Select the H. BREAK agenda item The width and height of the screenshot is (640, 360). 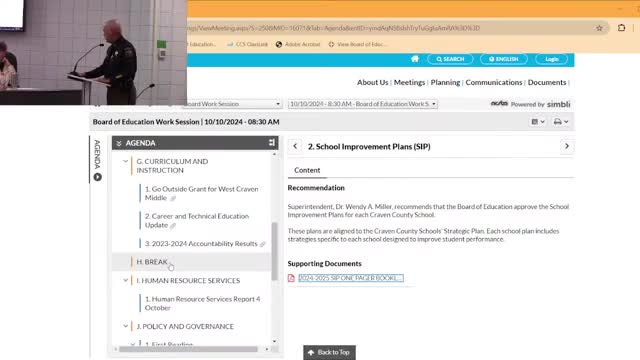[152, 262]
